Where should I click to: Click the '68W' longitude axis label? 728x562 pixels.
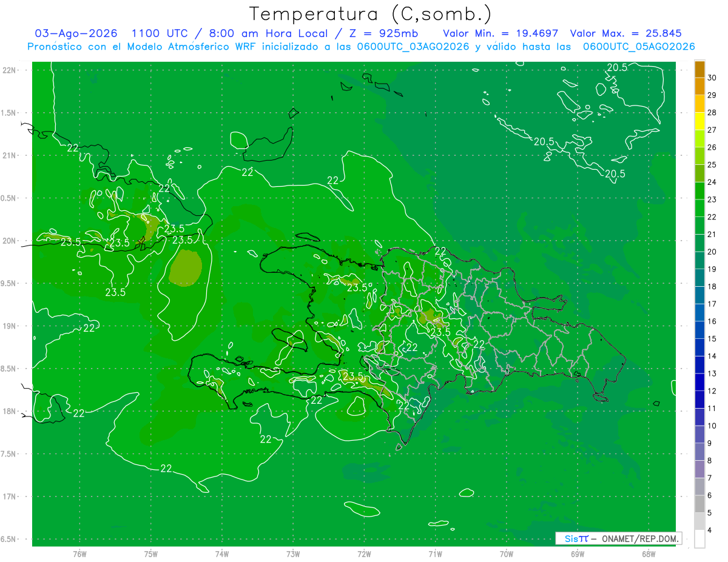648,554
